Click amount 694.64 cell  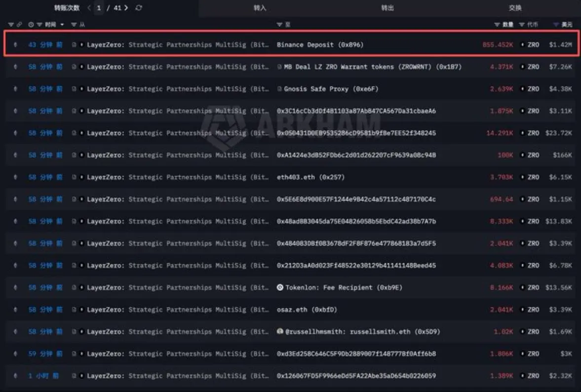click(x=502, y=199)
